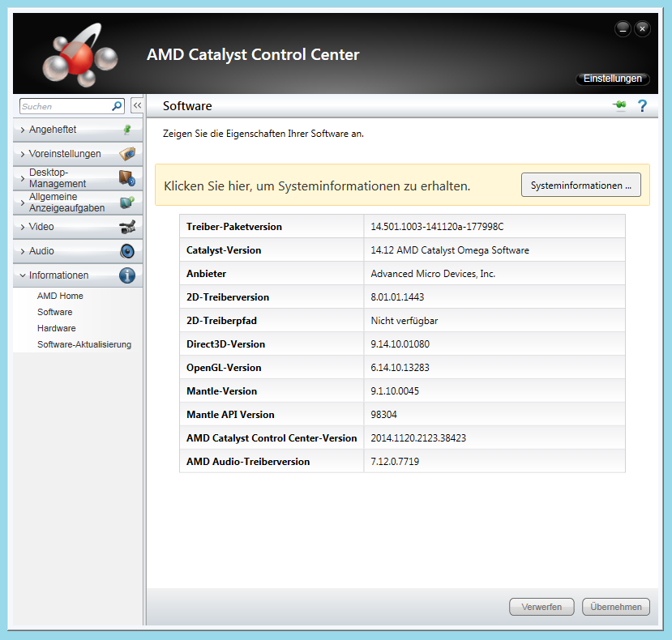Image resolution: width=672 pixels, height=640 pixels.
Task: Click the Voreinstellungen presets icon
Action: point(127,154)
